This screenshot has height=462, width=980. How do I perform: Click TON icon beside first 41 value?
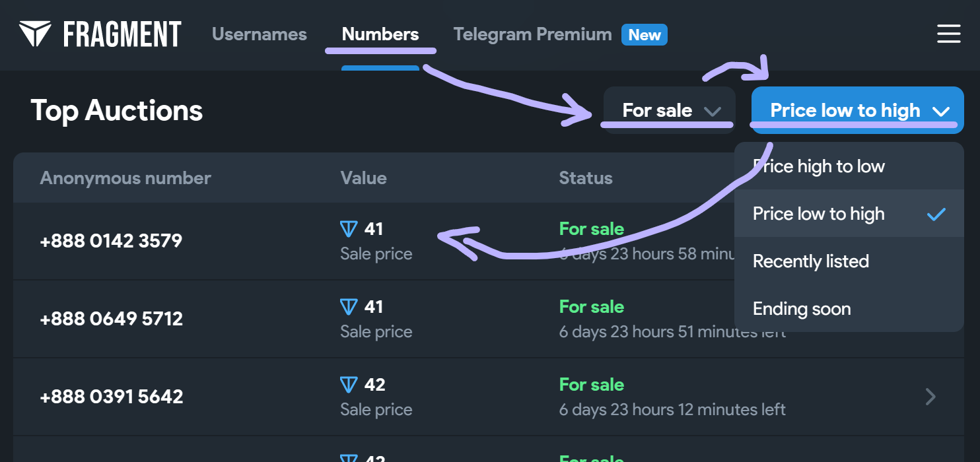tap(348, 229)
